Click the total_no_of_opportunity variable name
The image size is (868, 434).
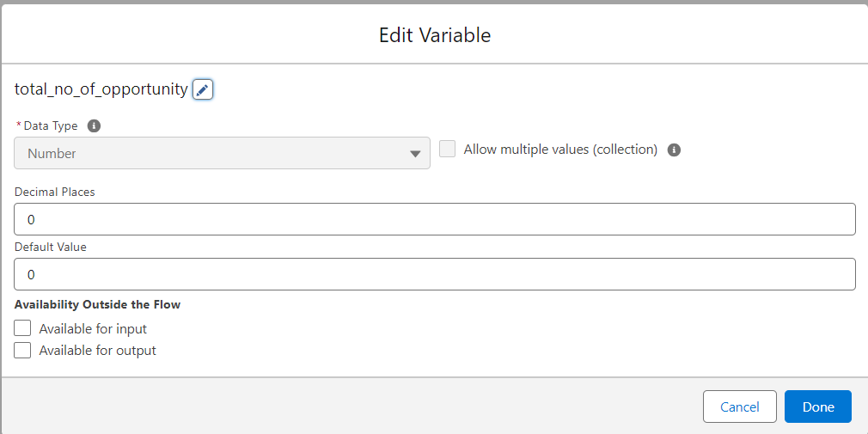tap(101, 89)
